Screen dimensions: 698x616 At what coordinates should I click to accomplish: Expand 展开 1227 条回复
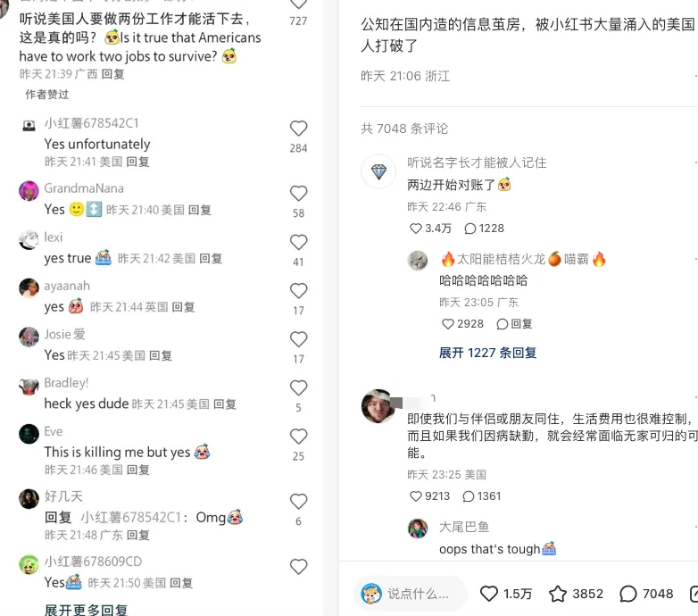(x=487, y=353)
